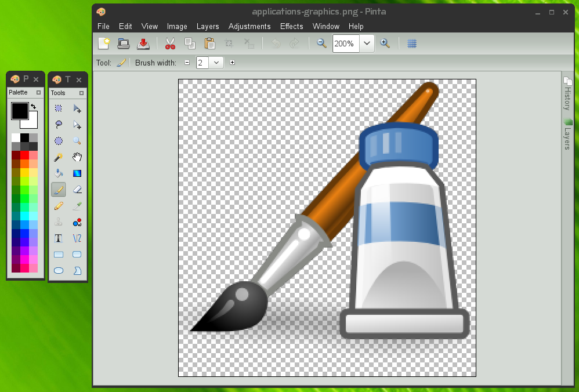Decrease brush width with minus button

pos(187,63)
